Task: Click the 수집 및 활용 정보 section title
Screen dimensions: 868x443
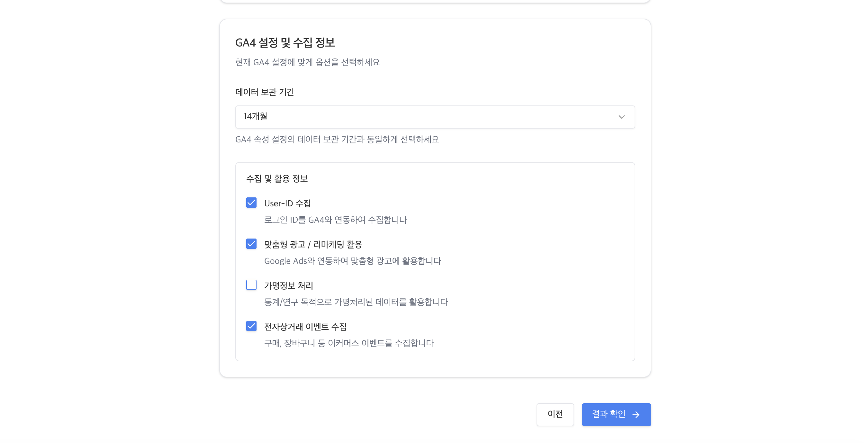Action: [x=277, y=178]
